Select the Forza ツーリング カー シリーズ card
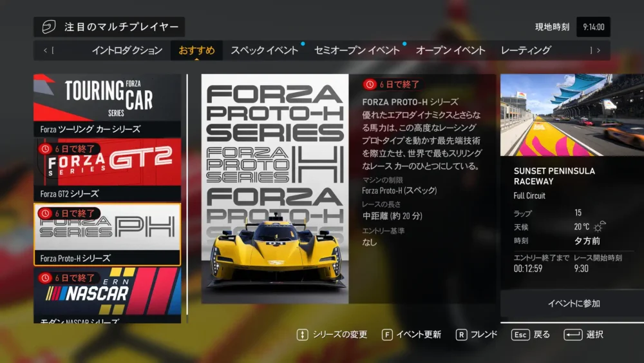This screenshot has height=363, width=644. [107, 105]
